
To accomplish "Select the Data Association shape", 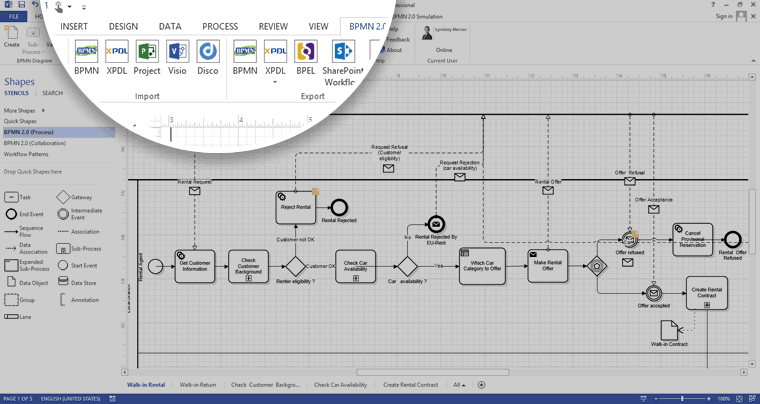I will 11,249.
